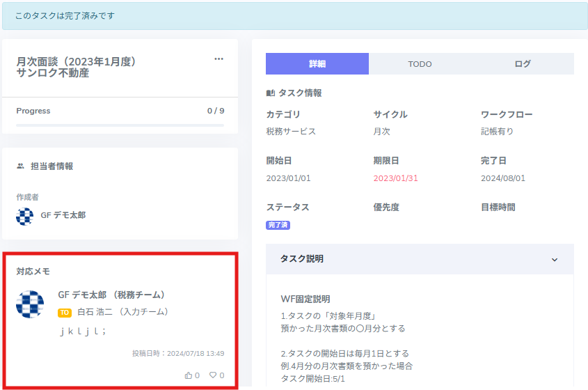The image size is (588, 390).
Task: Click the heart reaction icon
Action: click(213, 375)
